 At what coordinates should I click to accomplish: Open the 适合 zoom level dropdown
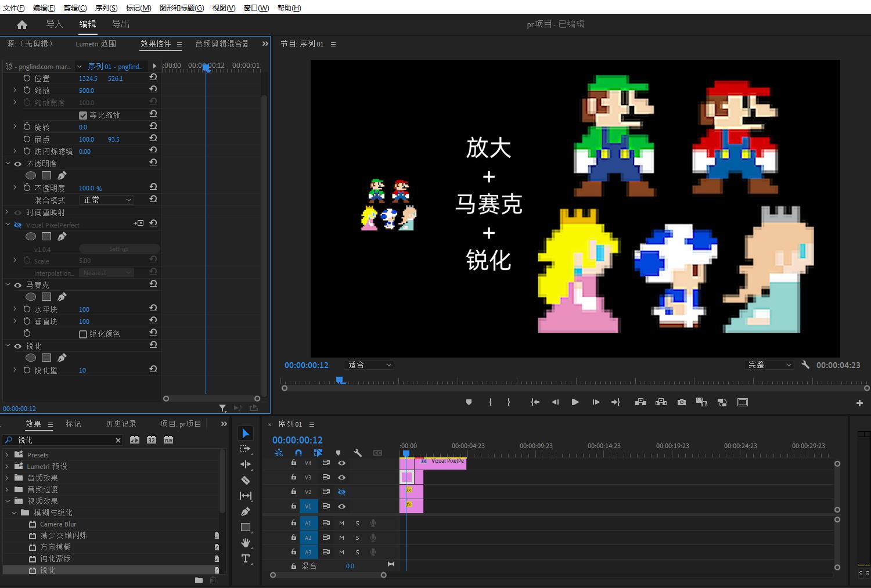click(369, 365)
